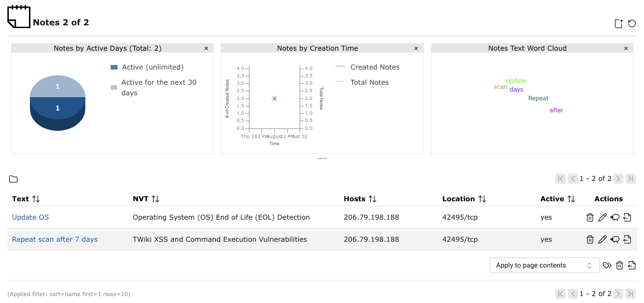
Task: Edit the Update OS note
Action: click(602, 217)
